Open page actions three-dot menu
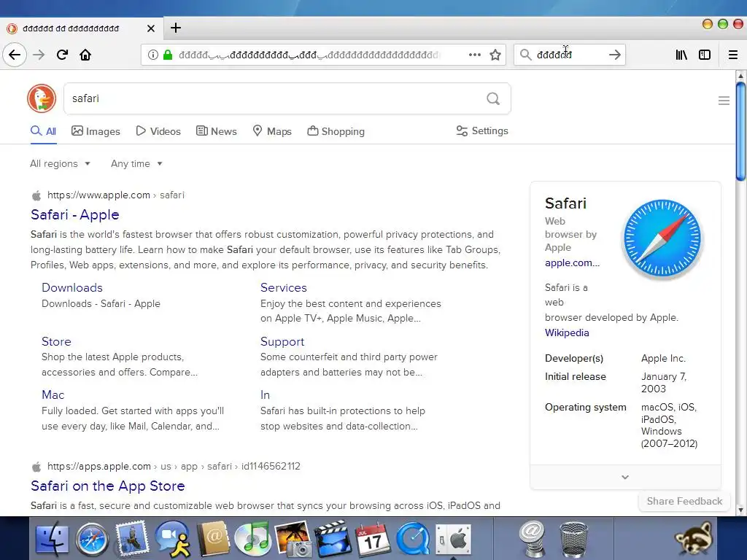 [474, 55]
